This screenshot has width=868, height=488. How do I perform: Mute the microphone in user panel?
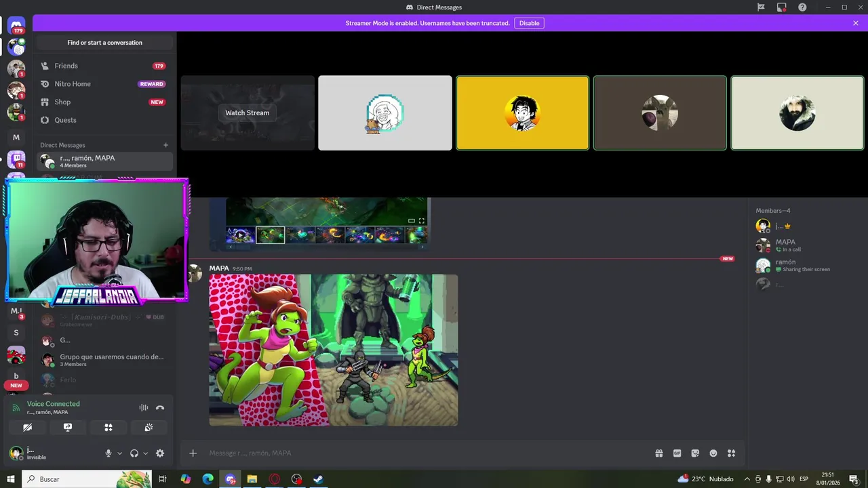108,453
